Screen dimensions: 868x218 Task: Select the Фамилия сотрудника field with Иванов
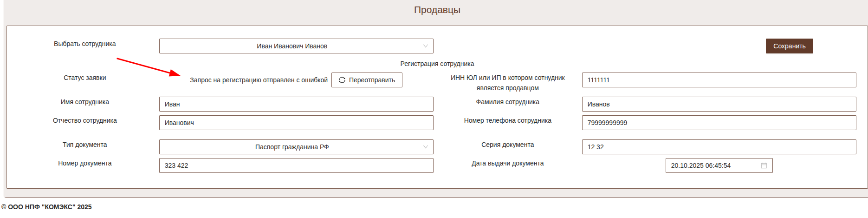pos(719,104)
